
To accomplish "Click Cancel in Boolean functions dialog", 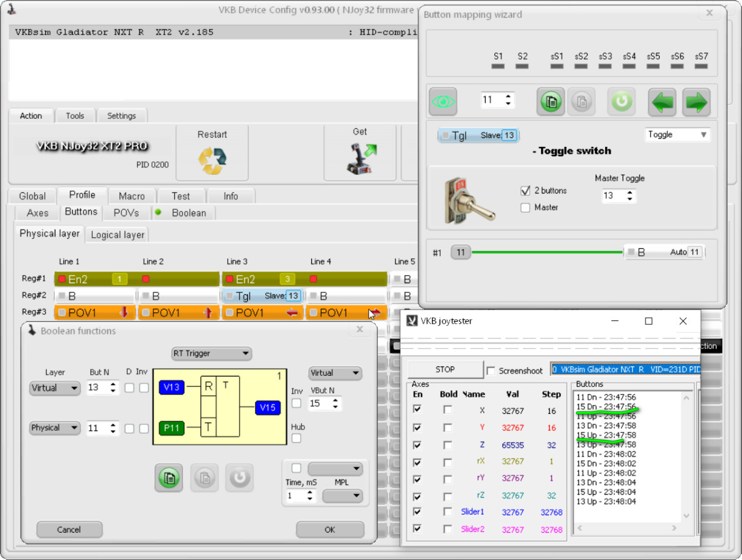I will pyautogui.click(x=69, y=530).
